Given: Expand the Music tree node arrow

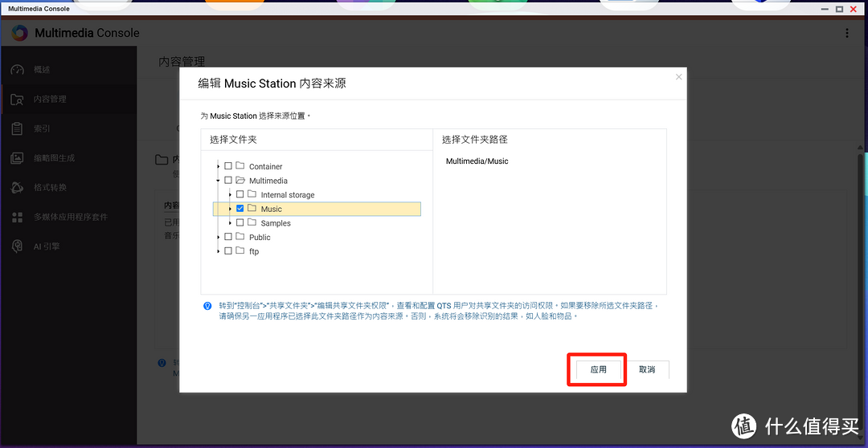Looking at the screenshot, I should pyautogui.click(x=231, y=209).
